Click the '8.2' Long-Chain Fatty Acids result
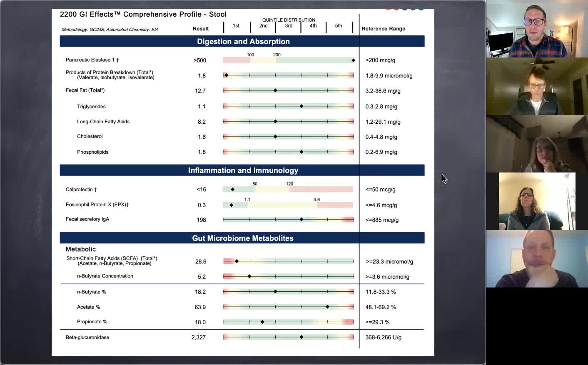588x365 pixels. click(x=202, y=122)
